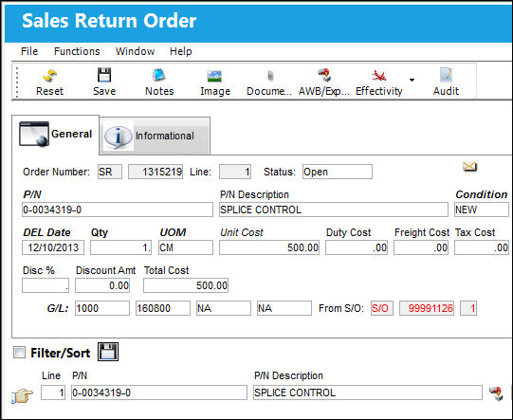Click the envelope email icon near Status

(x=469, y=167)
